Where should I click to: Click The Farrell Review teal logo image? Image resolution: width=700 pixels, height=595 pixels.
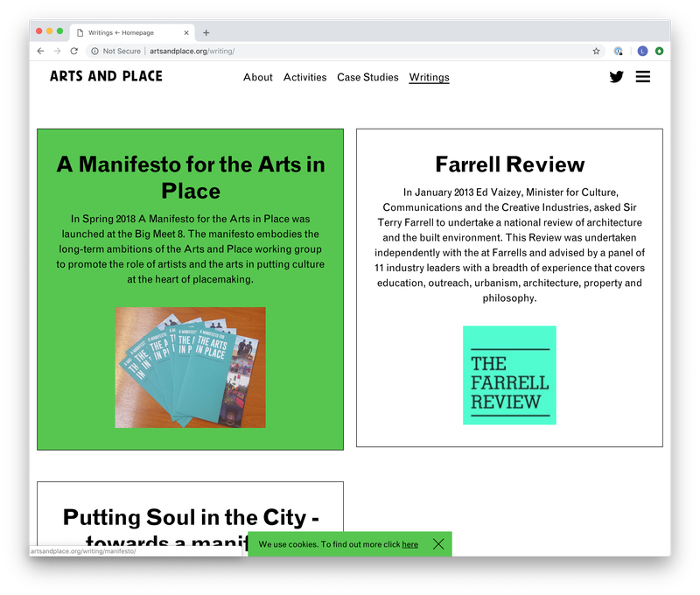(x=509, y=375)
